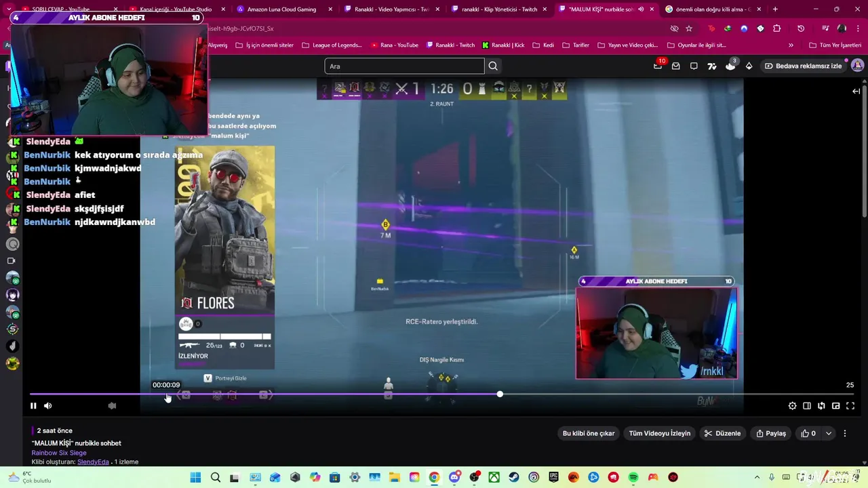
Task: Expand the reactions dropdown arrow
Action: (x=829, y=433)
